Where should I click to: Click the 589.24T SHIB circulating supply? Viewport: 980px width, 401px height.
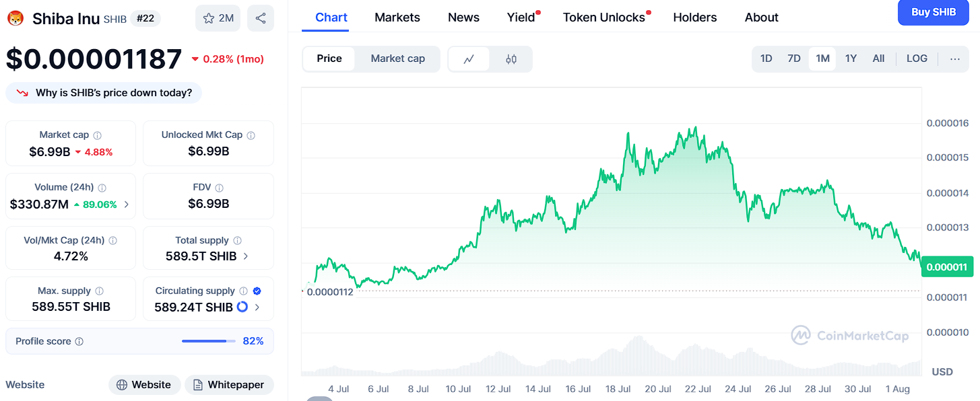[x=193, y=307]
